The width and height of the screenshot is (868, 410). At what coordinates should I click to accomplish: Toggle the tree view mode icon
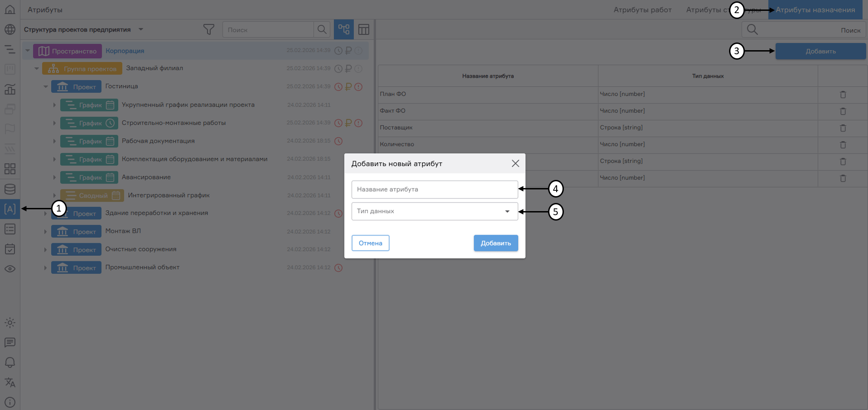pyautogui.click(x=343, y=29)
